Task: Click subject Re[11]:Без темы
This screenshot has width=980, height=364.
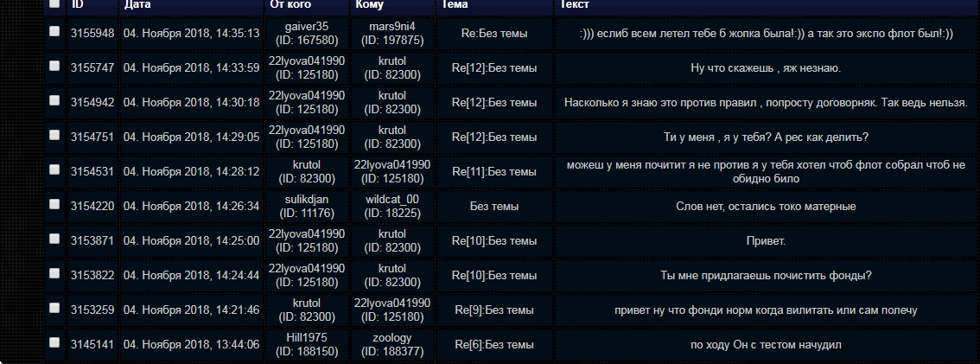Action: click(493, 172)
